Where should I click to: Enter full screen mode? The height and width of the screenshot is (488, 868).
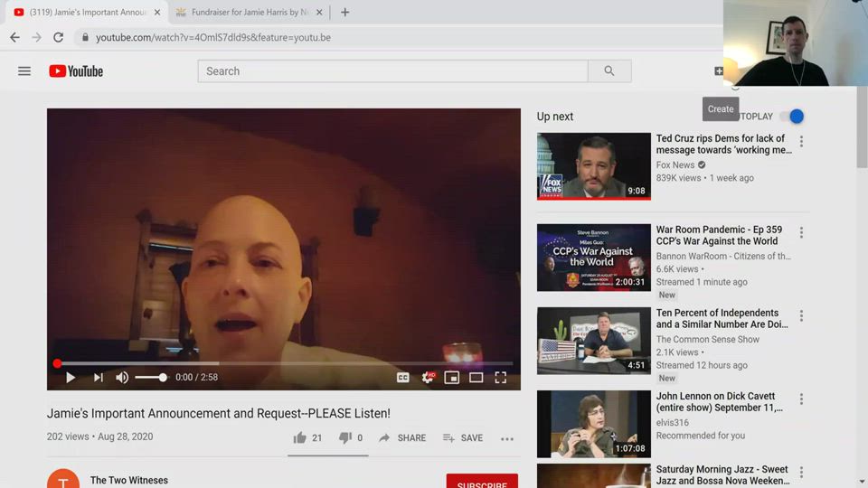pyautogui.click(x=500, y=378)
